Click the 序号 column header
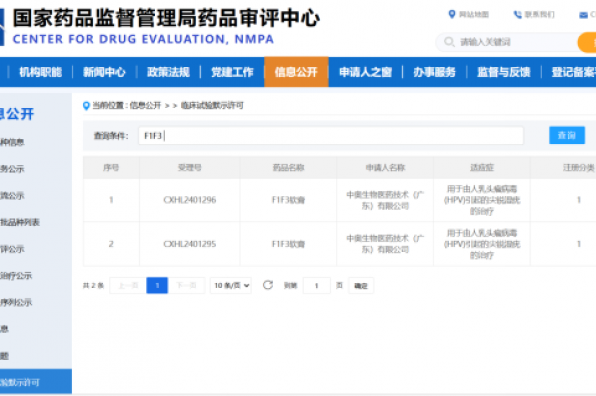This screenshot has width=596, height=396. click(111, 167)
